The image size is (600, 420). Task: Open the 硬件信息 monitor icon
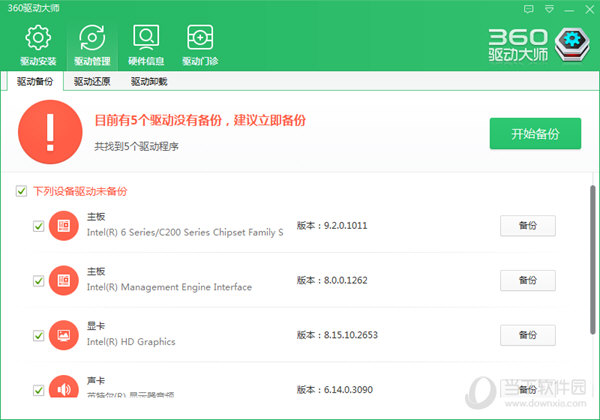[146, 37]
